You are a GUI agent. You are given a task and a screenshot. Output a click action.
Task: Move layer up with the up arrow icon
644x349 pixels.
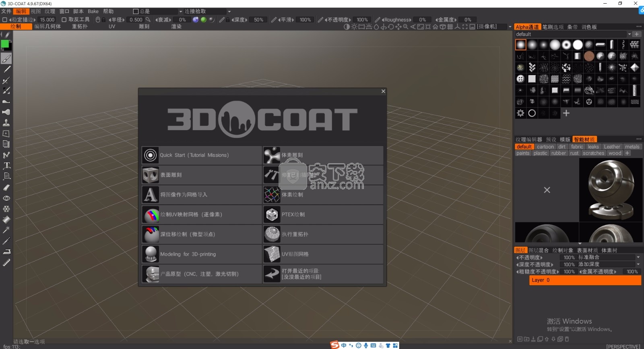point(547,339)
